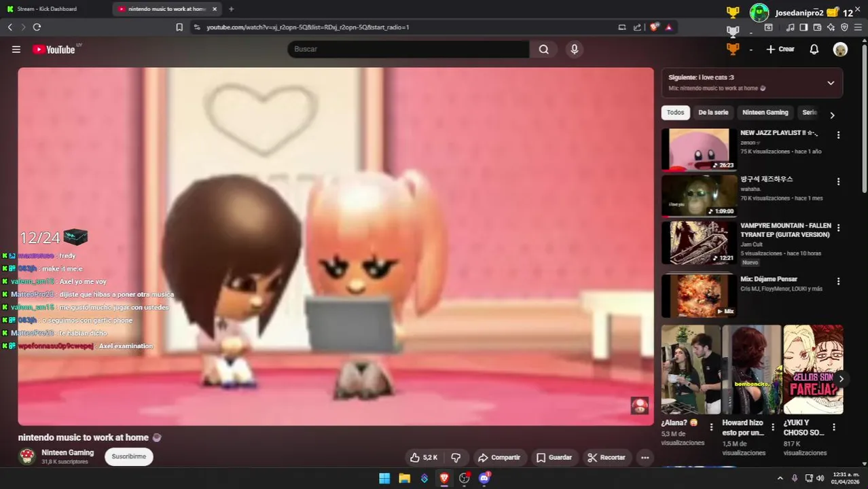Viewport: 868px width, 489px height.
Task: Click the Compartir share button
Action: click(x=499, y=458)
